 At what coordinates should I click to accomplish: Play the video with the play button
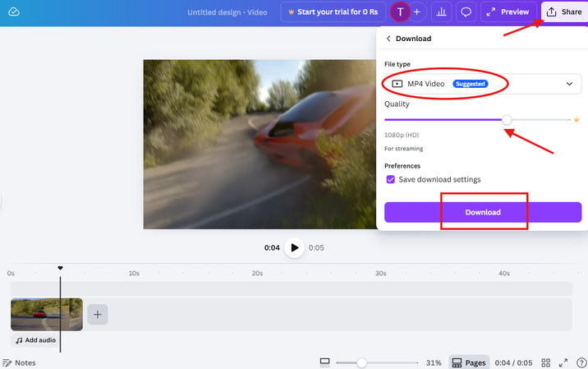pyautogui.click(x=294, y=247)
